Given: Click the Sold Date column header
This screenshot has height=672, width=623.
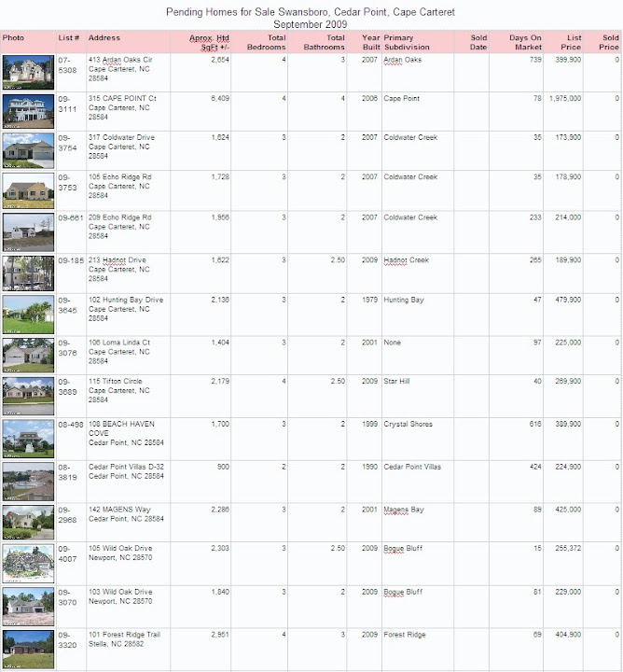Looking at the screenshot, I should coord(478,42).
